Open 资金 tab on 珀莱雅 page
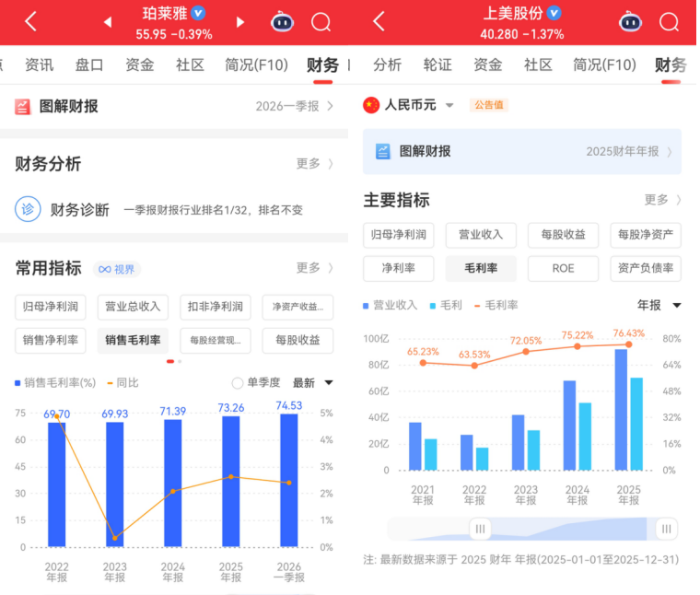The height and width of the screenshot is (595, 700). pyautogui.click(x=140, y=64)
